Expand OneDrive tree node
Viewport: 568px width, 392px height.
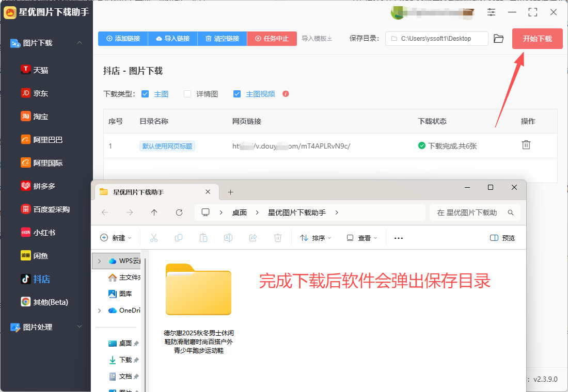pyautogui.click(x=100, y=311)
